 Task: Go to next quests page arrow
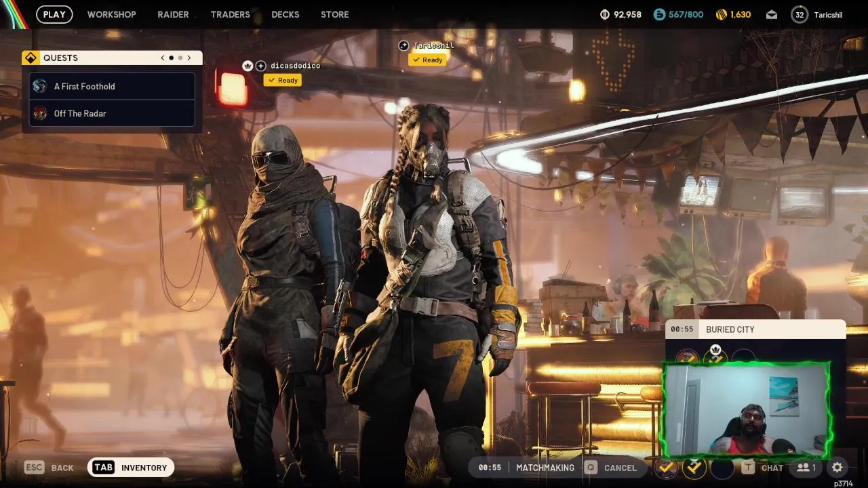(x=189, y=58)
